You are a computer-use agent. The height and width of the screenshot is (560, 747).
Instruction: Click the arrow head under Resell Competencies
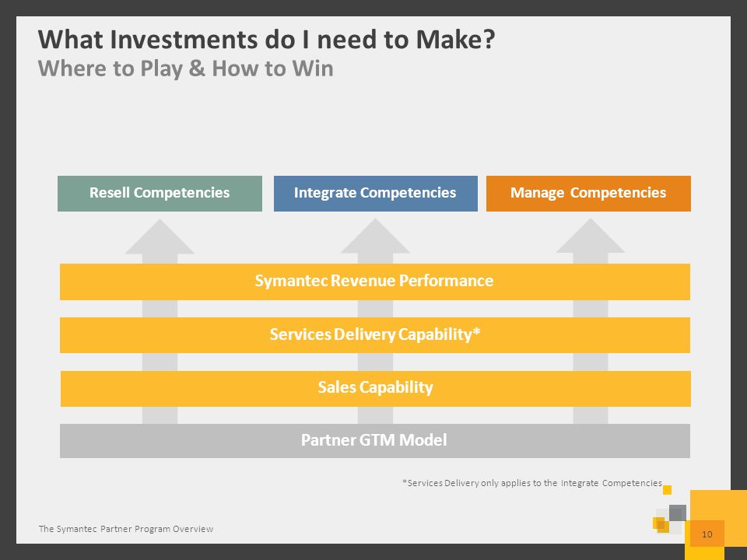160,236
